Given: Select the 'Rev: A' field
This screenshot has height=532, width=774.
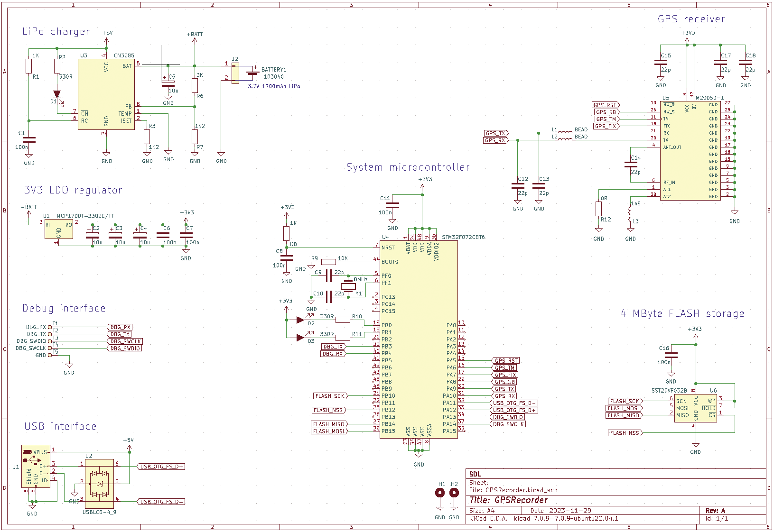Looking at the screenshot, I should point(715,511).
